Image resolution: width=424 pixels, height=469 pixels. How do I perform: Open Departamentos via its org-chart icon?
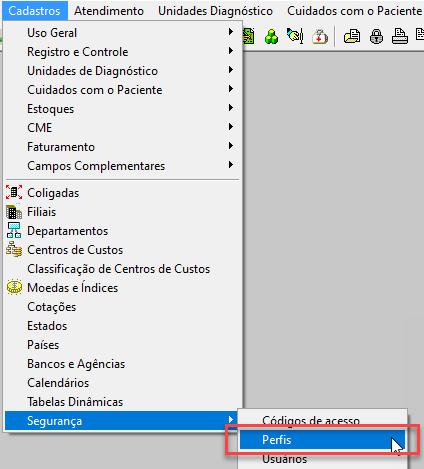(x=14, y=231)
